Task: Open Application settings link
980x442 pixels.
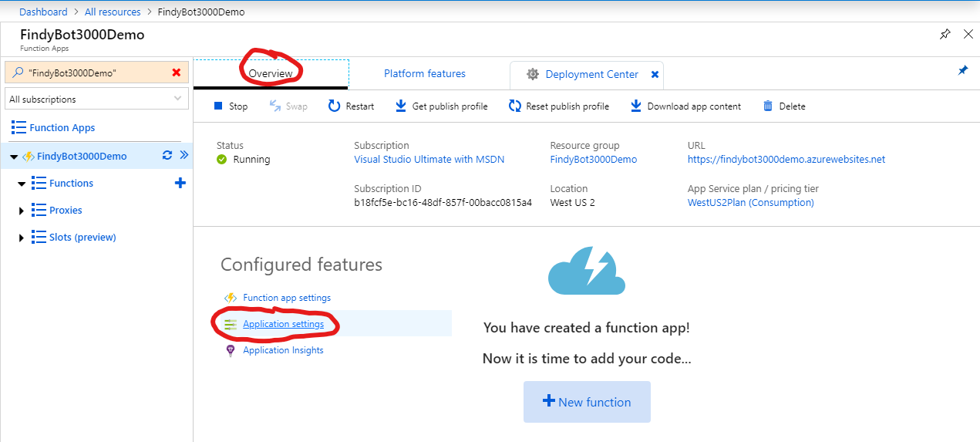Action: pyautogui.click(x=283, y=324)
